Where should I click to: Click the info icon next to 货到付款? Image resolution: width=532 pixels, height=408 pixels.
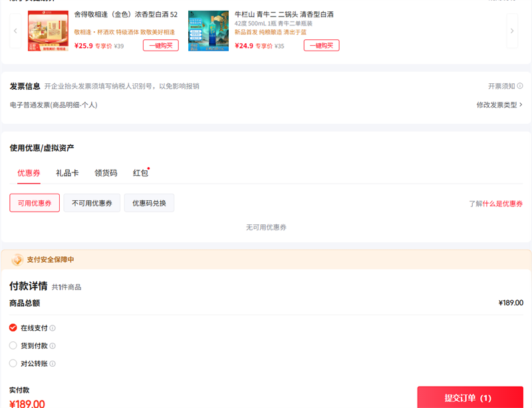tap(53, 346)
